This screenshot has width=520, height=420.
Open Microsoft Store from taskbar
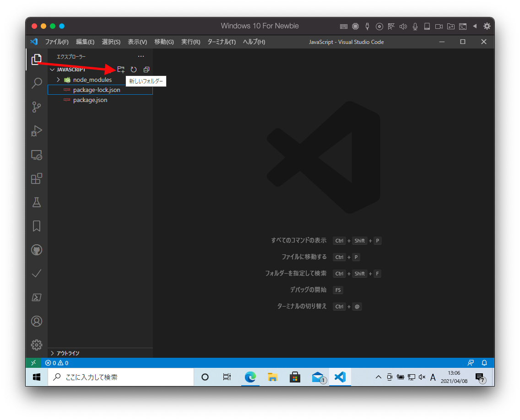pyautogui.click(x=295, y=377)
